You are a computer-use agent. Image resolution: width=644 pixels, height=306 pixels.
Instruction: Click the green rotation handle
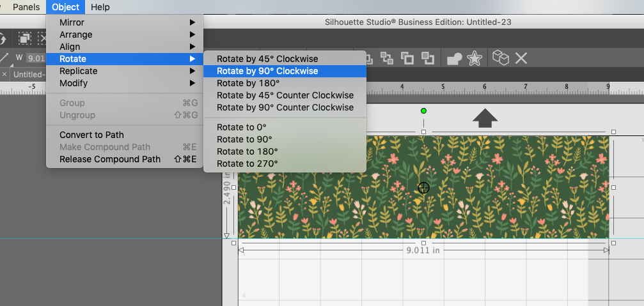pos(423,111)
